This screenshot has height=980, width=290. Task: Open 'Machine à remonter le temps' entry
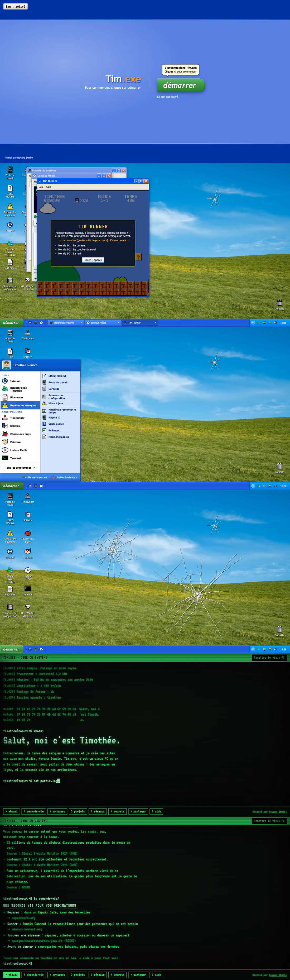click(60, 411)
